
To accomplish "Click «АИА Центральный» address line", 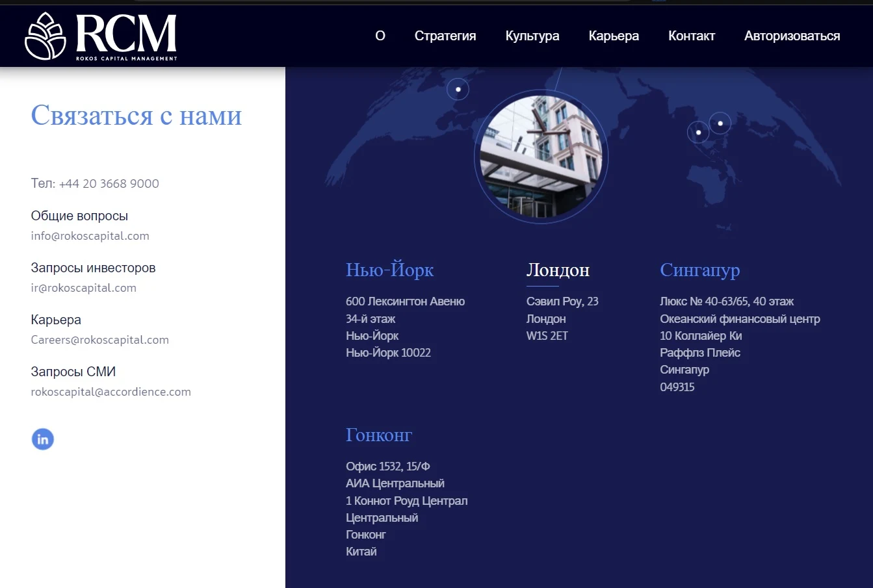I will 395,483.
